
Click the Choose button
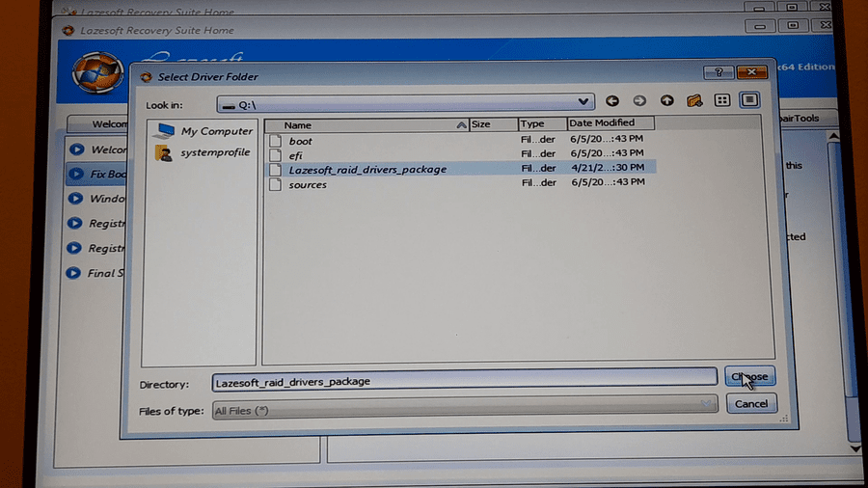749,377
